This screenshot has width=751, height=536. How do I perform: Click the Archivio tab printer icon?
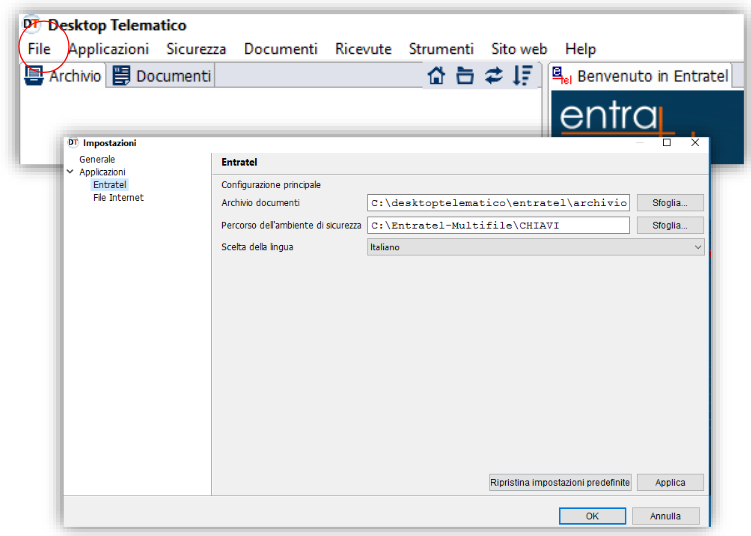point(34,76)
